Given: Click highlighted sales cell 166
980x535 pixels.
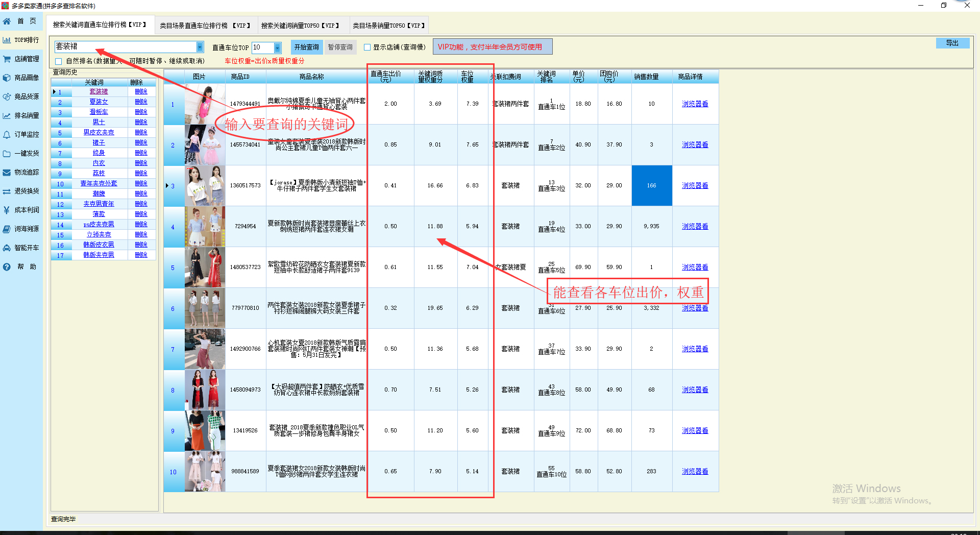Looking at the screenshot, I should pos(652,186).
